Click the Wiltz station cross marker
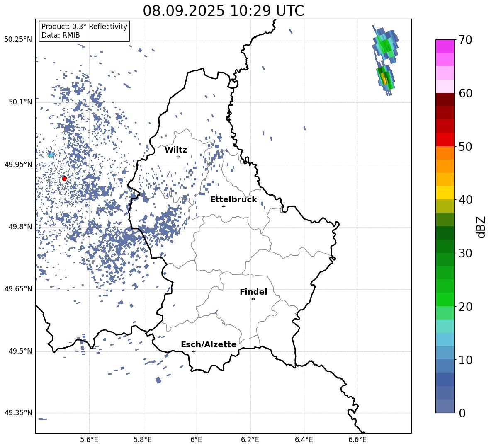Viewport: 491px width, 448px height. 178,157
